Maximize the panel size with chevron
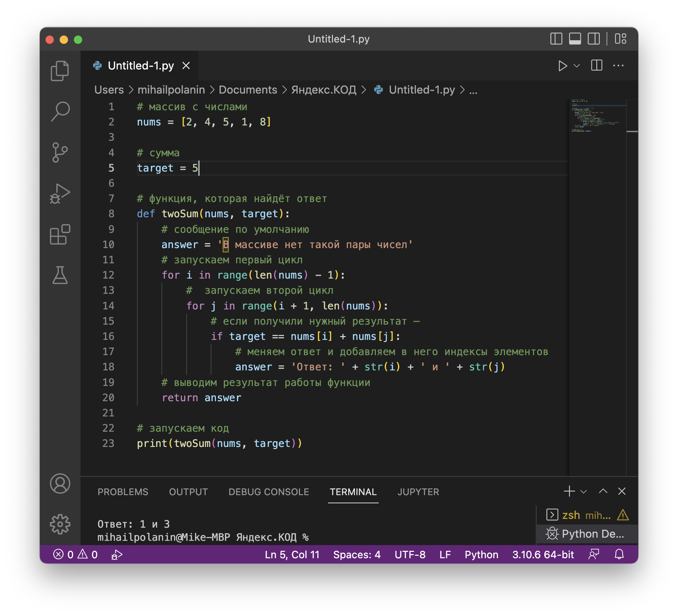This screenshot has height=616, width=678. pos(603,491)
